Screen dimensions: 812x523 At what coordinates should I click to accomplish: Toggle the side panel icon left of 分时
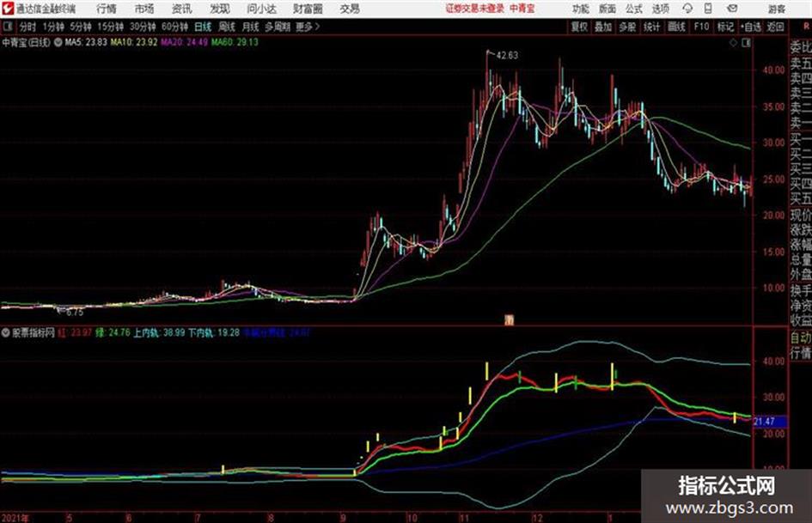[7, 27]
